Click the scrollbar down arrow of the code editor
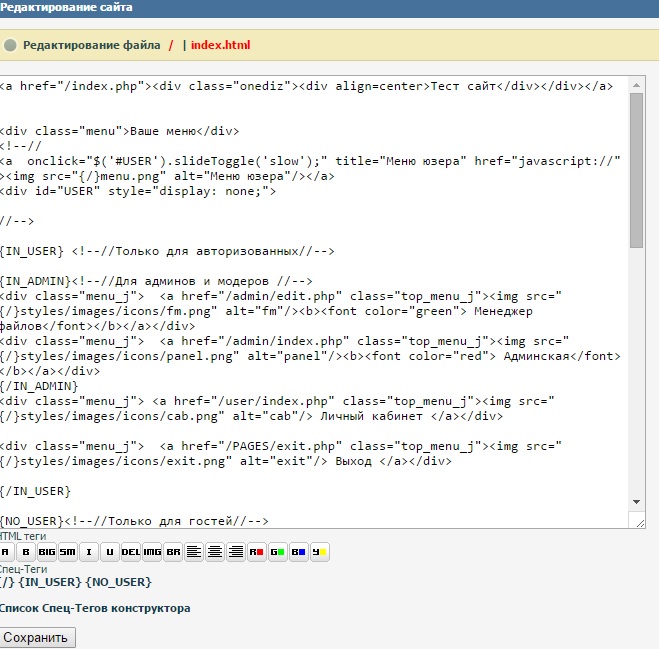This screenshot has width=659, height=649. [x=637, y=501]
